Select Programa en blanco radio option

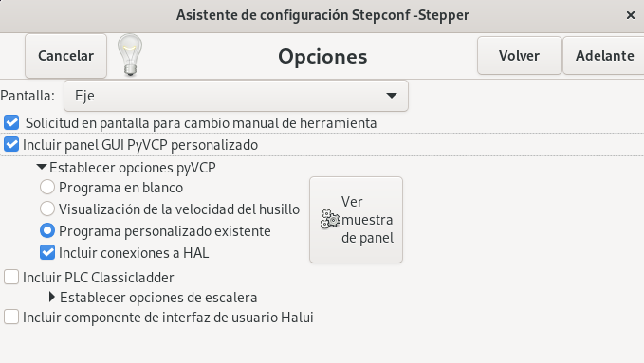click(47, 188)
